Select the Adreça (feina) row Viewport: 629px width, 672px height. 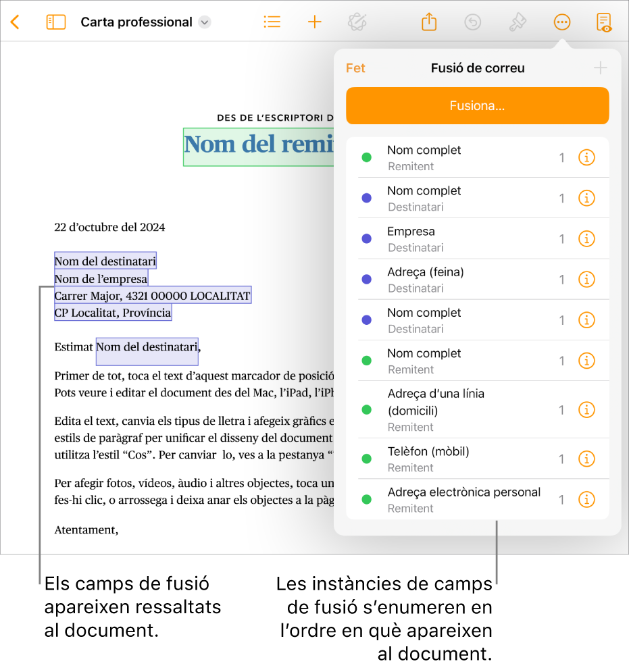pyautogui.click(x=477, y=280)
